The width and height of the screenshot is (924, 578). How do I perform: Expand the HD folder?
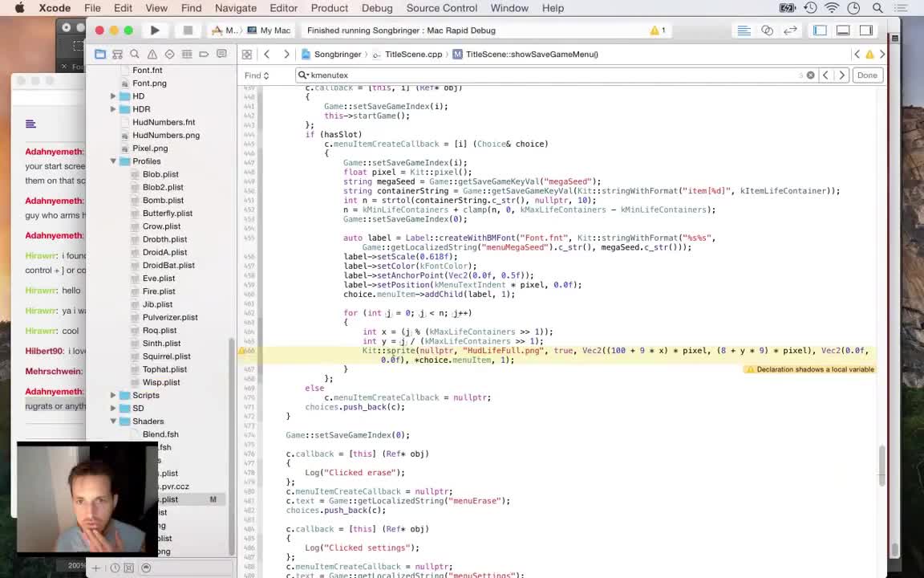point(113,96)
